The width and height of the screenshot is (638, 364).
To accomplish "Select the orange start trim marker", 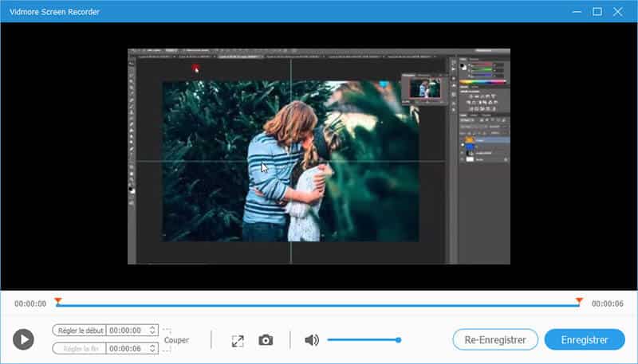I will (x=58, y=301).
